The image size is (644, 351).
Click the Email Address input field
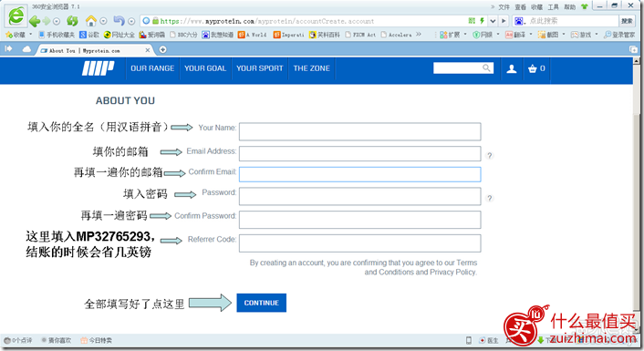[x=359, y=153]
